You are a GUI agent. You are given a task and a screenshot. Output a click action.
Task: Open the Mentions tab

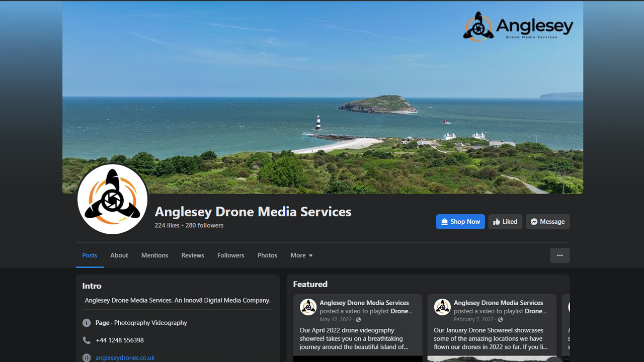(x=154, y=255)
